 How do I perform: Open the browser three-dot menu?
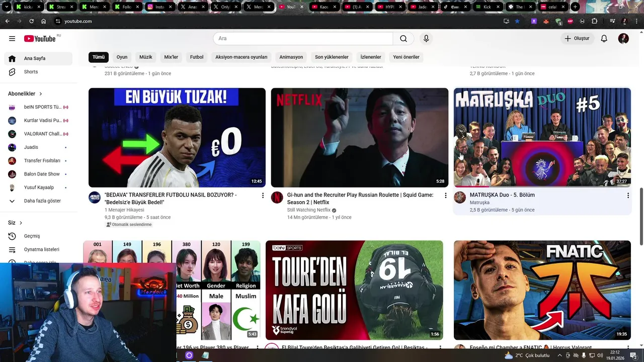click(636, 21)
